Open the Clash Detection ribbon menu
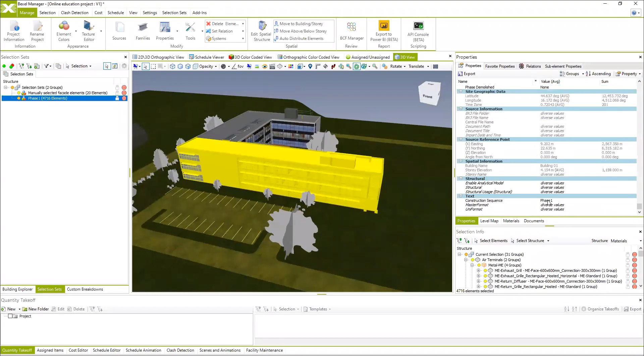Viewport: 644px width, 356px height. click(74, 13)
